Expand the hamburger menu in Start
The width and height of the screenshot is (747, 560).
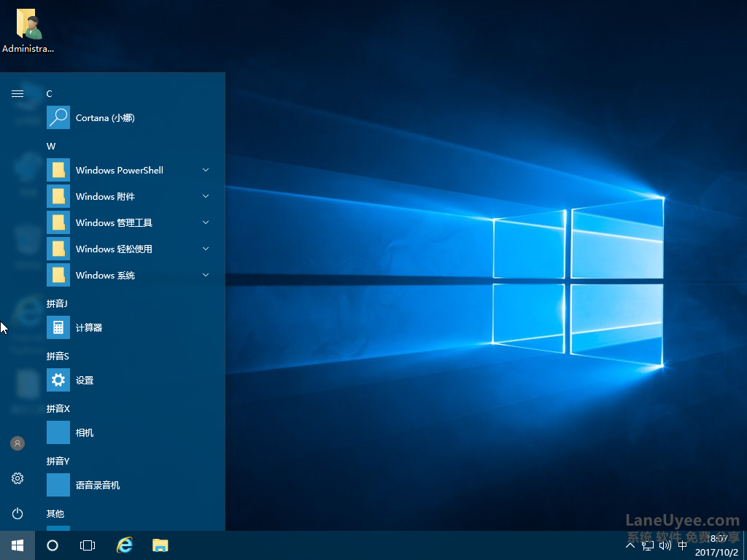click(x=18, y=94)
